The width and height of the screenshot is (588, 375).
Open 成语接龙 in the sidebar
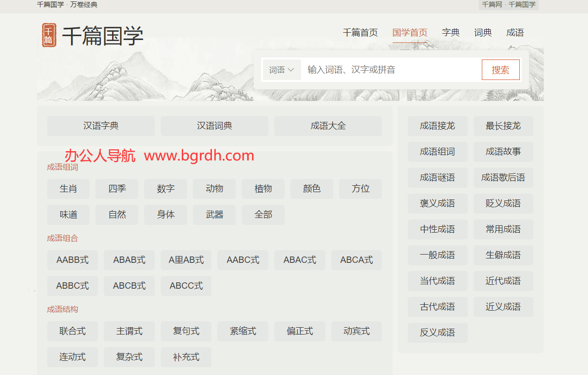tap(437, 126)
